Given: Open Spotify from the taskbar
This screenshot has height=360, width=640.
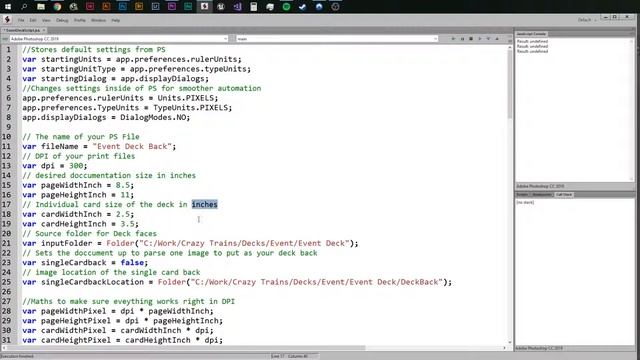Looking at the screenshot, I should click(x=286, y=7).
